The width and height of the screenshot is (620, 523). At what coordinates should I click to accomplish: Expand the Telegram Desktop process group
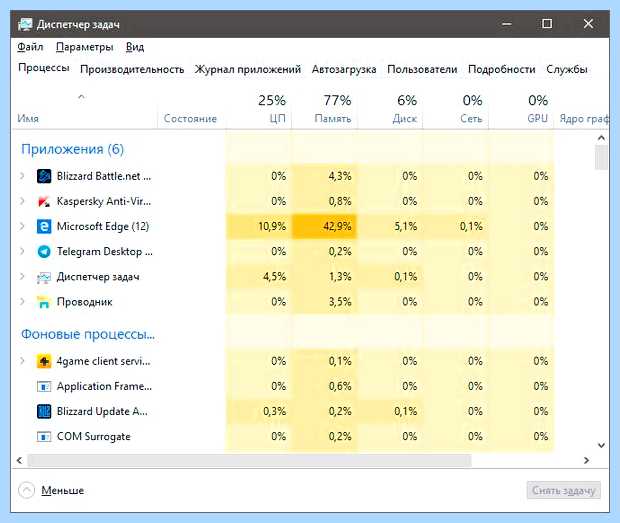tap(22, 251)
